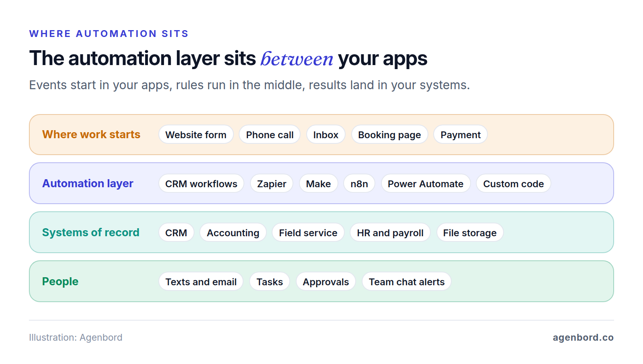643x364 pixels.
Task: Select the Team chat alerts pill
Action: point(407,282)
